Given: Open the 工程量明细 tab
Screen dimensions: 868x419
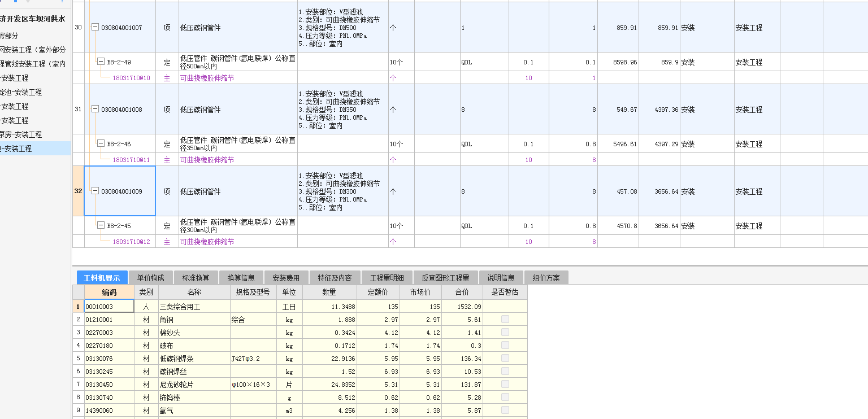Looking at the screenshot, I should click(x=387, y=278).
